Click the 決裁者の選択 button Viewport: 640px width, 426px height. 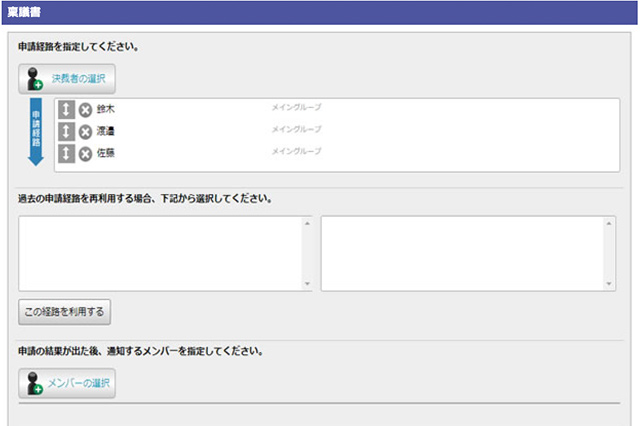click(67, 79)
